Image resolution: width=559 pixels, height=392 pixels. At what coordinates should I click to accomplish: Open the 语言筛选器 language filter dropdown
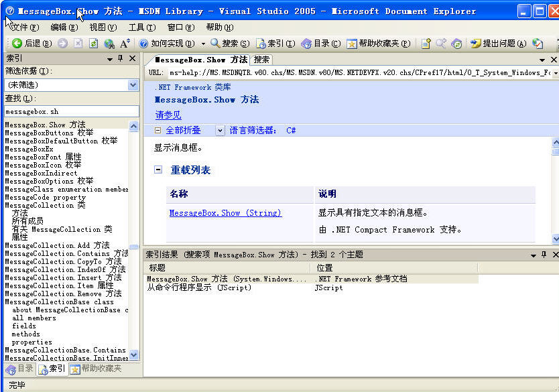pos(220,131)
